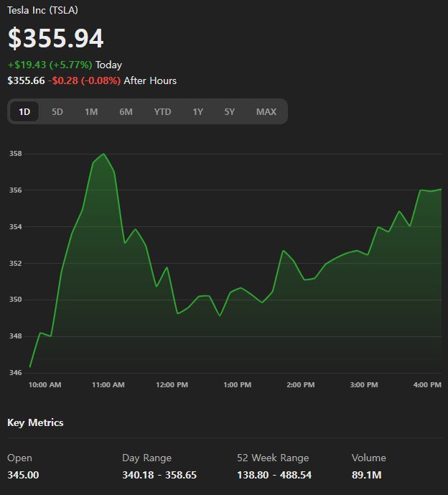Screen dimensions: 448x495
Task: Click the Day Range label
Action: [146, 458]
